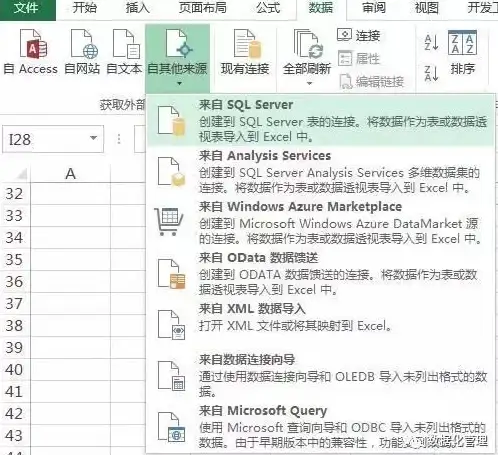This screenshot has height=455, width=498.
Task: Open the Name Box dropdown arrow
Action: (94, 138)
